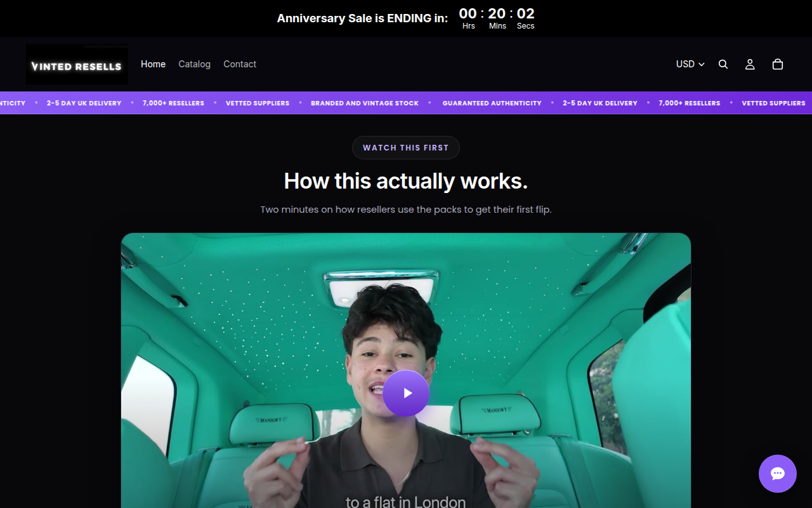Click the 'How this actually works.' heading
This screenshot has height=508, width=812.
click(x=406, y=181)
